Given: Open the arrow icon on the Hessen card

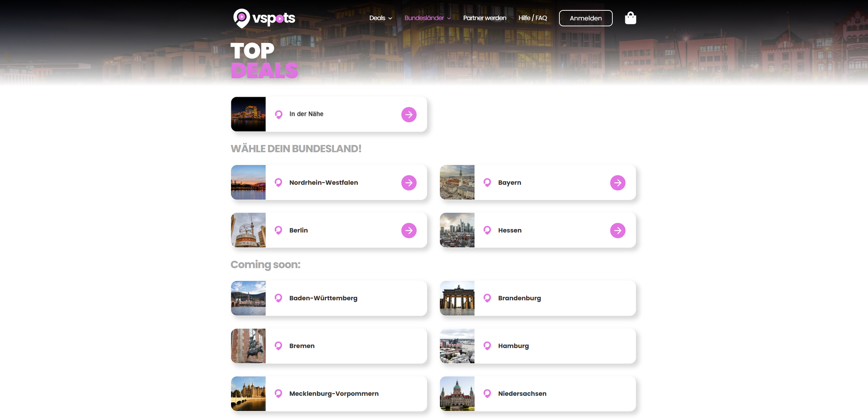Looking at the screenshot, I should pos(618,230).
